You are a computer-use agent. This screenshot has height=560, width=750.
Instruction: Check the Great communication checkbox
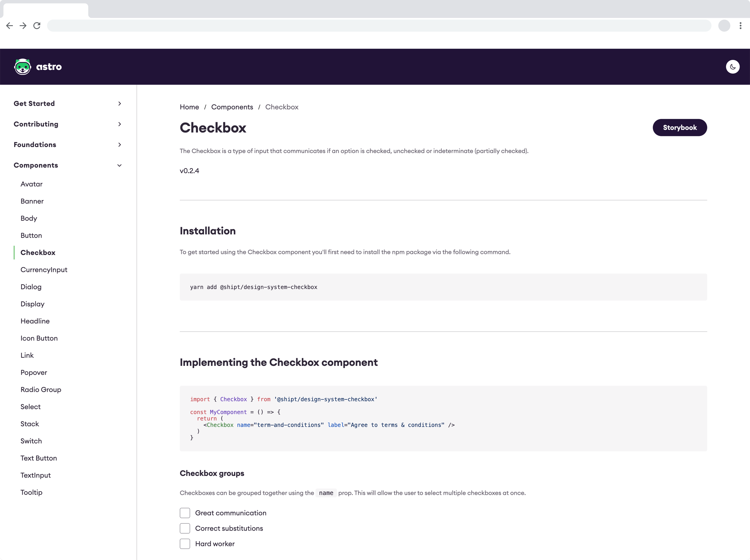(x=185, y=513)
